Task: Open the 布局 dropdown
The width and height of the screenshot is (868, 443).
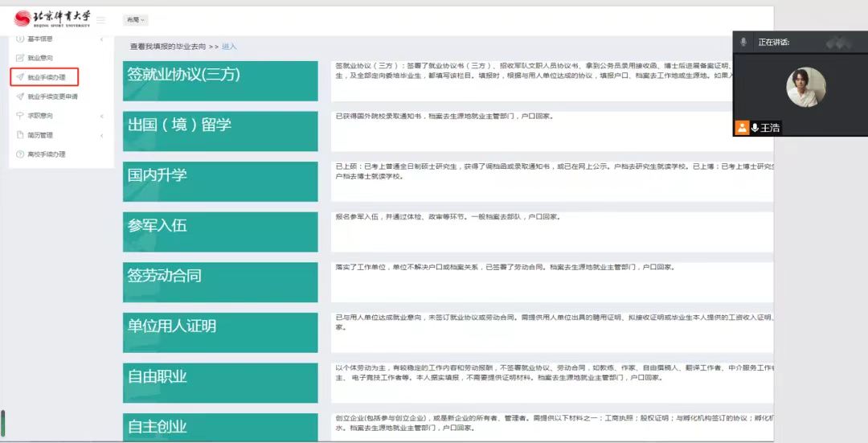Action: 135,19
